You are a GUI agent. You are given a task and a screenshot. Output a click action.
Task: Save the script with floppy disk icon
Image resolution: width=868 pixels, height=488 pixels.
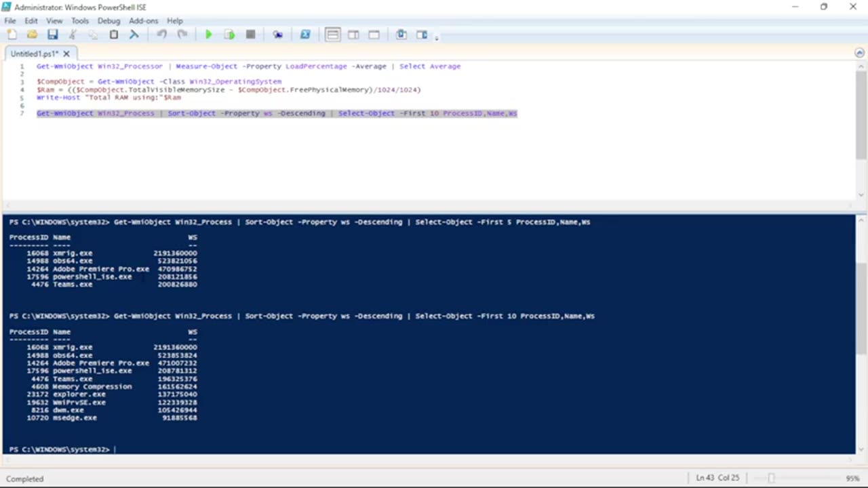coord(52,35)
